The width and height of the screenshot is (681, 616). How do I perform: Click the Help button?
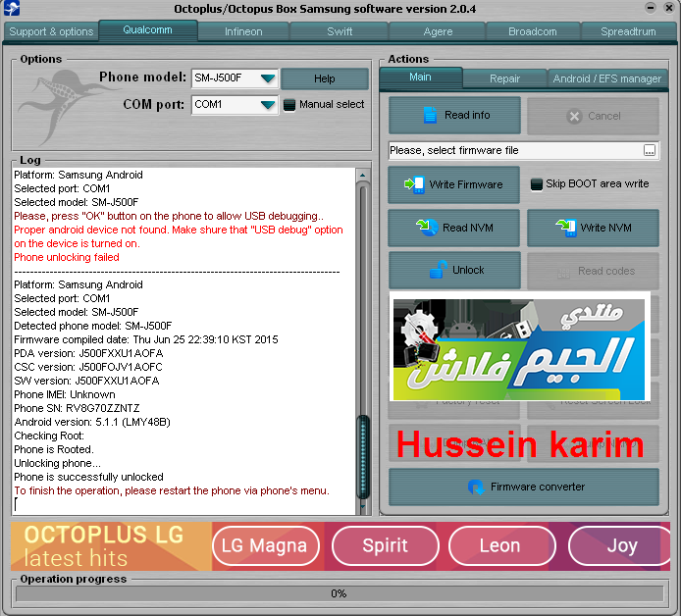click(325, 78)
